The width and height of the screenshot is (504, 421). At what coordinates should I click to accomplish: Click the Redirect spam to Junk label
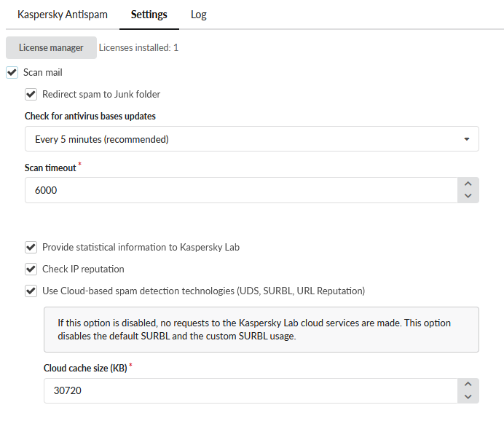click(x=101, y=94)
